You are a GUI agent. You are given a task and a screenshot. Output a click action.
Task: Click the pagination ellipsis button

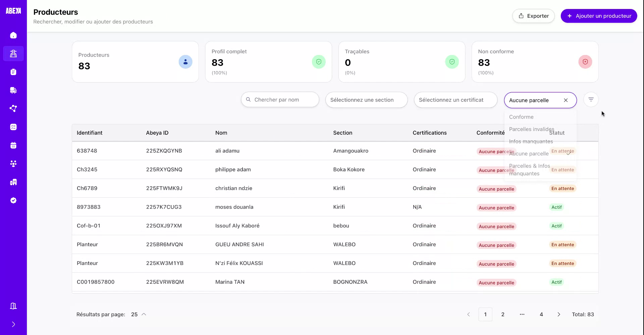[522, 315]
